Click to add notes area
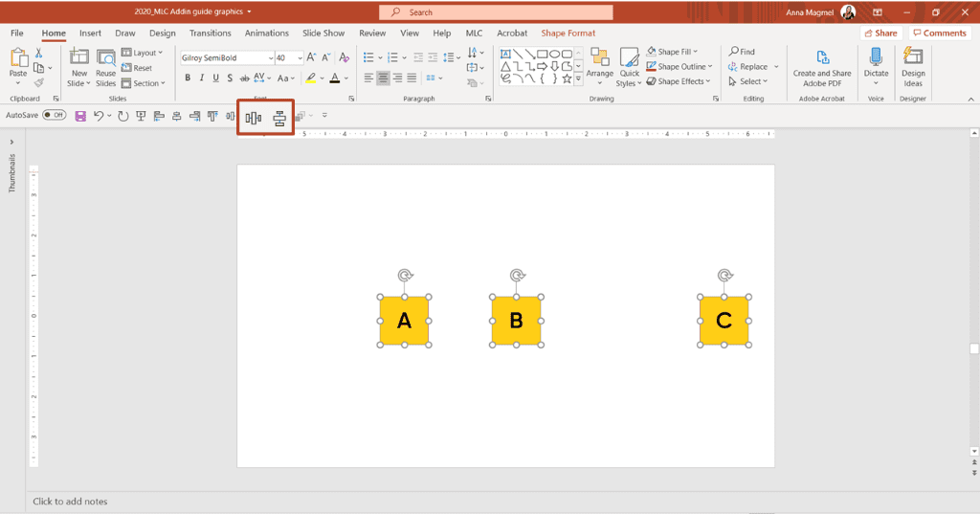This screenshot has width=980, height=514. [70, 502]
